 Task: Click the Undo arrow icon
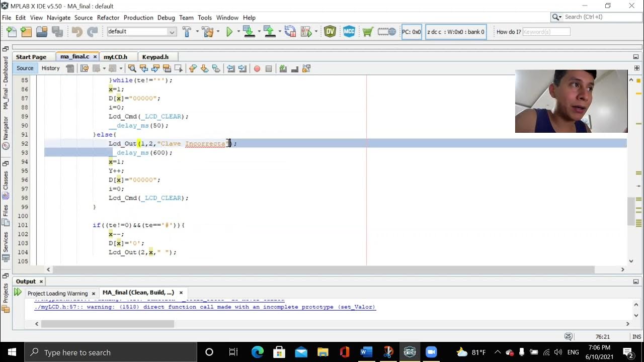pyautogui.click(x=76, y=32)
